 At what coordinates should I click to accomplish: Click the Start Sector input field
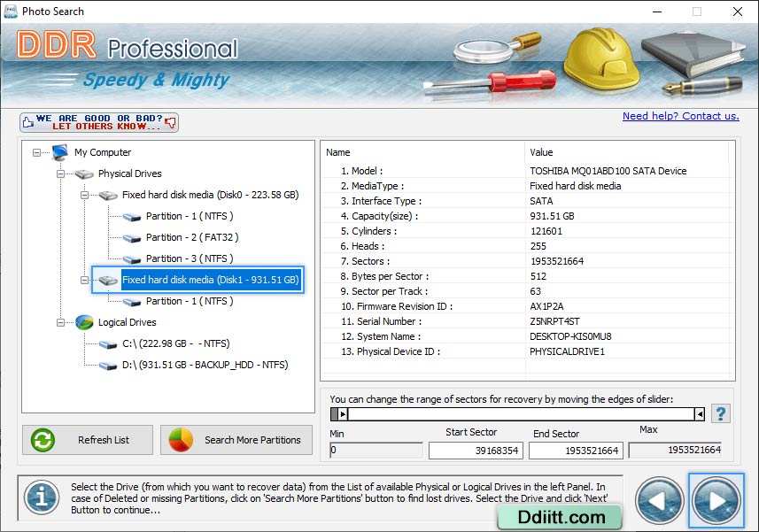click(x=476, y=451)
